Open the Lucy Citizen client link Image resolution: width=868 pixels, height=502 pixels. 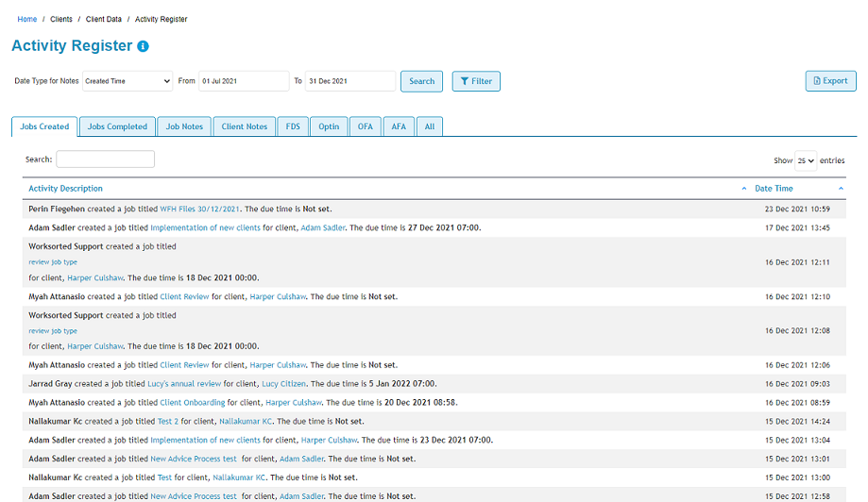coord(283,384)
